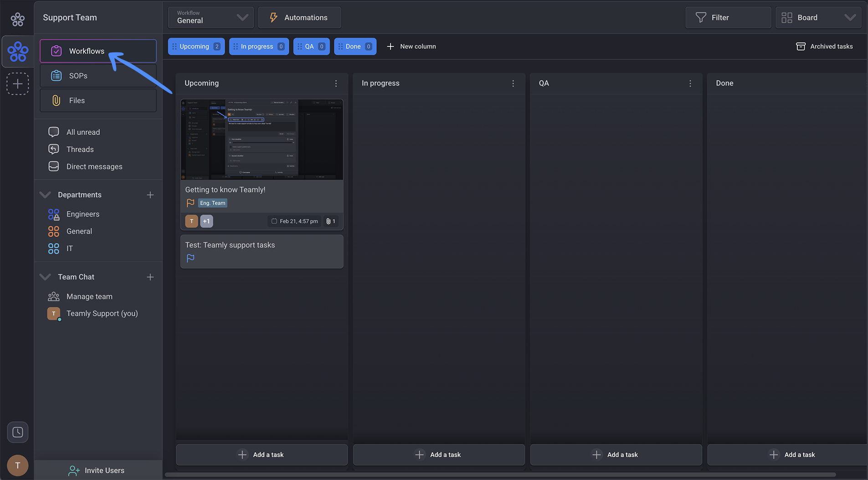868x480 pixels.
Task: Select the QA column chip
Action: (x=311, y=46)
